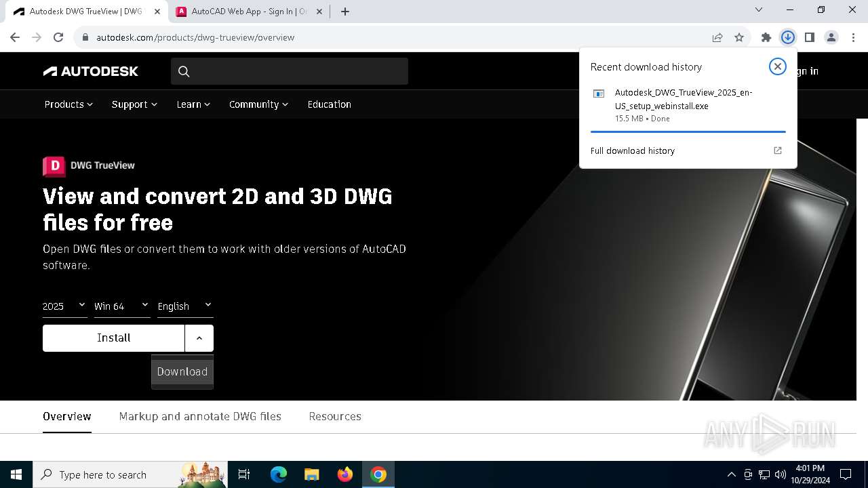
Task: Click the taskbar clock and date
Action: [x=810, y=474]
